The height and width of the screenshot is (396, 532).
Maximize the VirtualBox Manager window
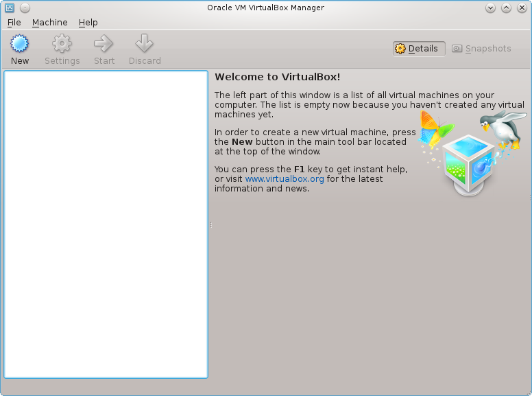[x=506, y=8]
